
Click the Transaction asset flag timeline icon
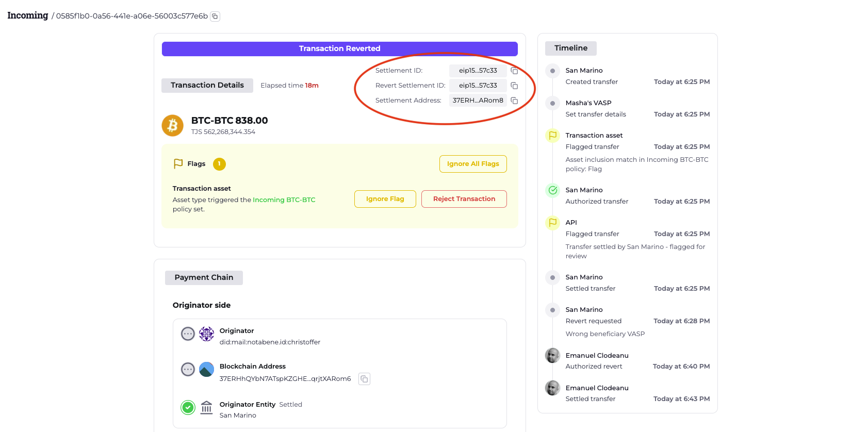tap(553, 136)
